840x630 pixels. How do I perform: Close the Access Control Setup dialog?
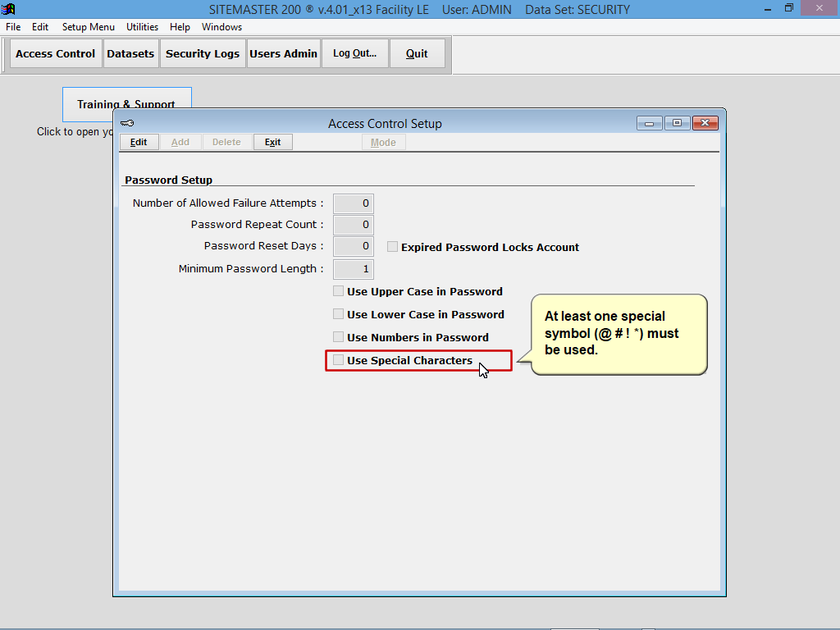(x=705, y=123)
